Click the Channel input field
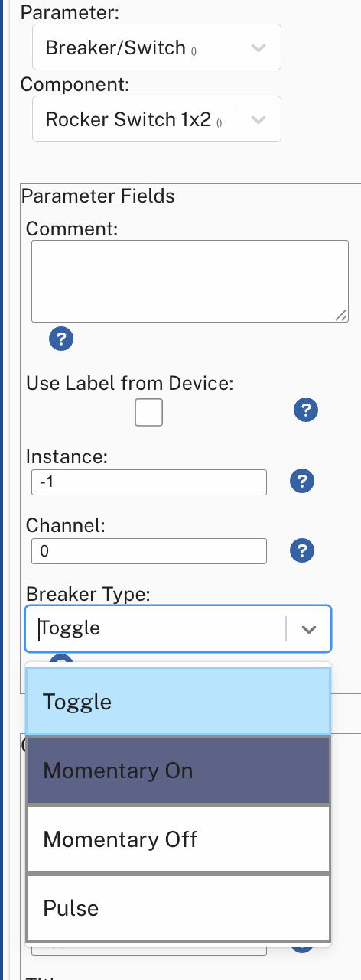This screenshot has height=980, width=361. point(149,551)
